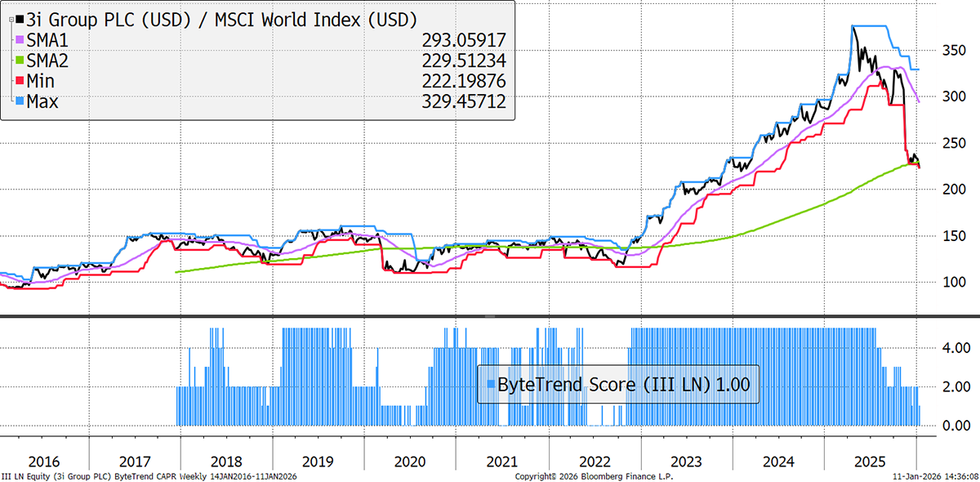
Task: Click the 2020 year label on axis
Action: [x=410, y=461]
